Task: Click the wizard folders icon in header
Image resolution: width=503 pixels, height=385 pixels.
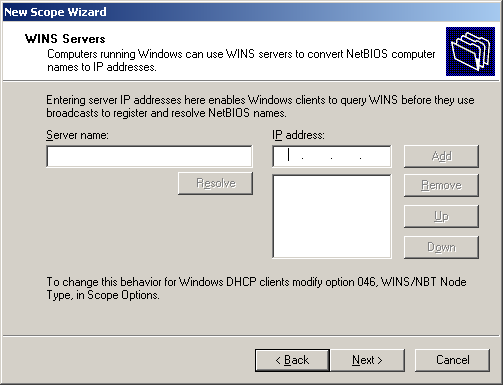Action: pos(470,51)
